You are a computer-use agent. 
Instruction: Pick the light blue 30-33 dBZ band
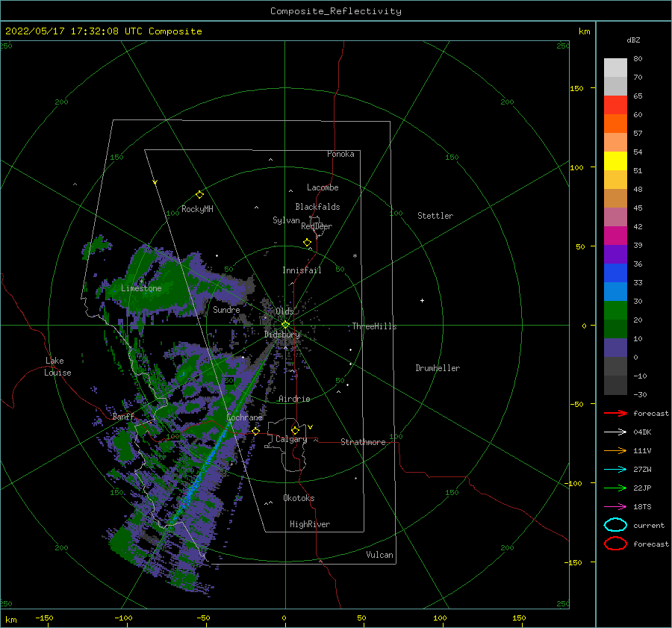click(x=615, y=292)
